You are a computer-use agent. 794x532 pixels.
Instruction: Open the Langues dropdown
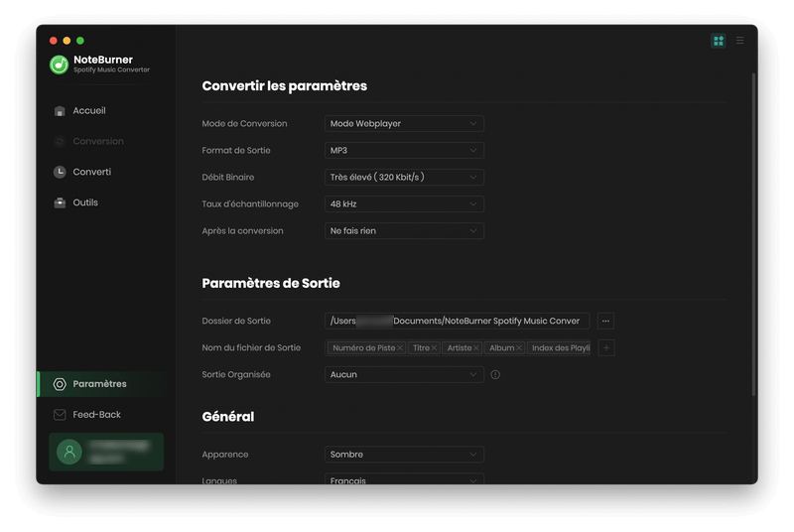(404, 479)
